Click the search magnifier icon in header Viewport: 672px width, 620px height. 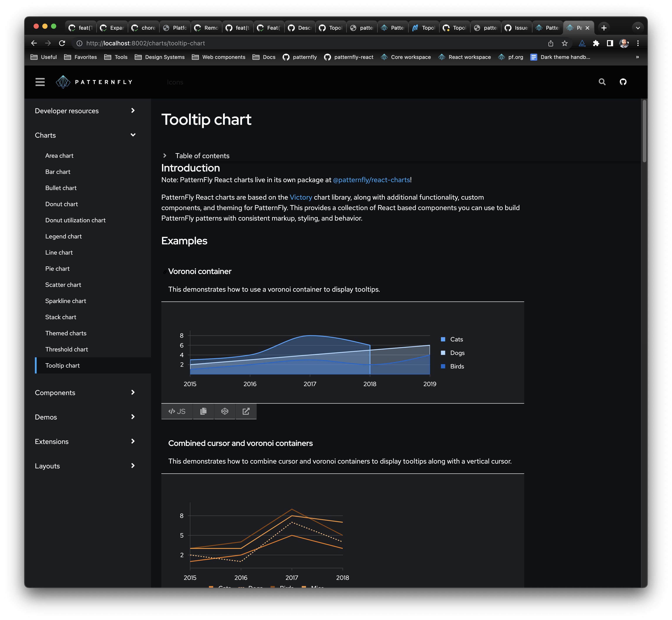point(602,82)
